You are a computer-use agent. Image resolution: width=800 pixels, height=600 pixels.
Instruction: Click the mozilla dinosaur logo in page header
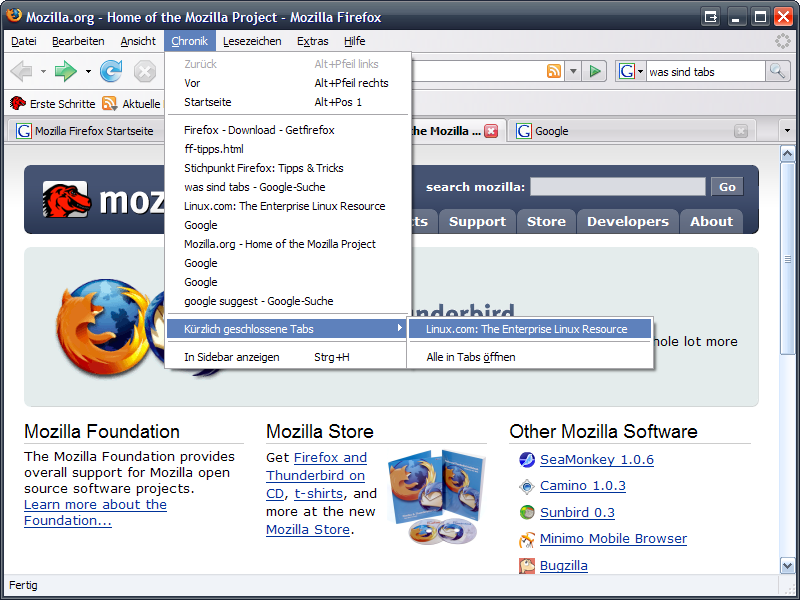pyautogui.click(x=66, y=199)
